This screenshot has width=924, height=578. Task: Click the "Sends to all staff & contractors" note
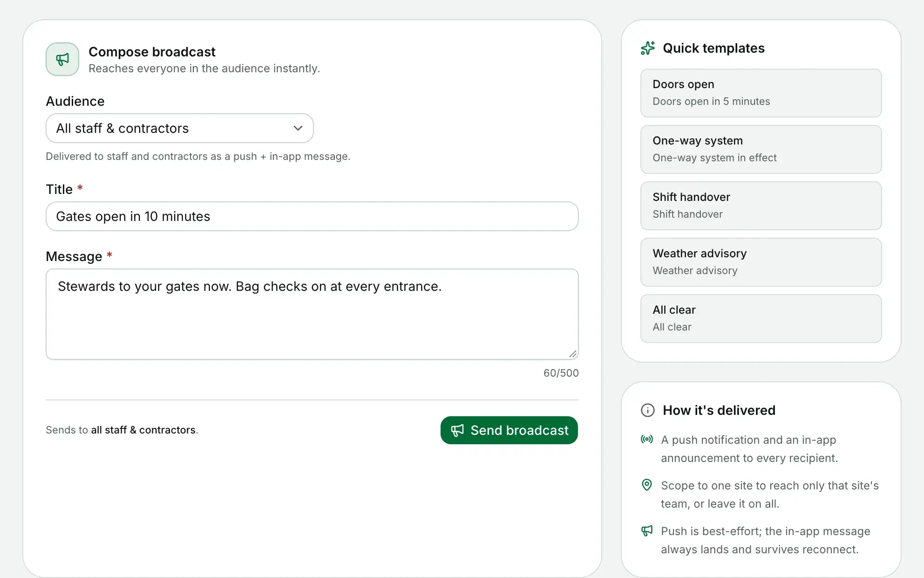122,430
